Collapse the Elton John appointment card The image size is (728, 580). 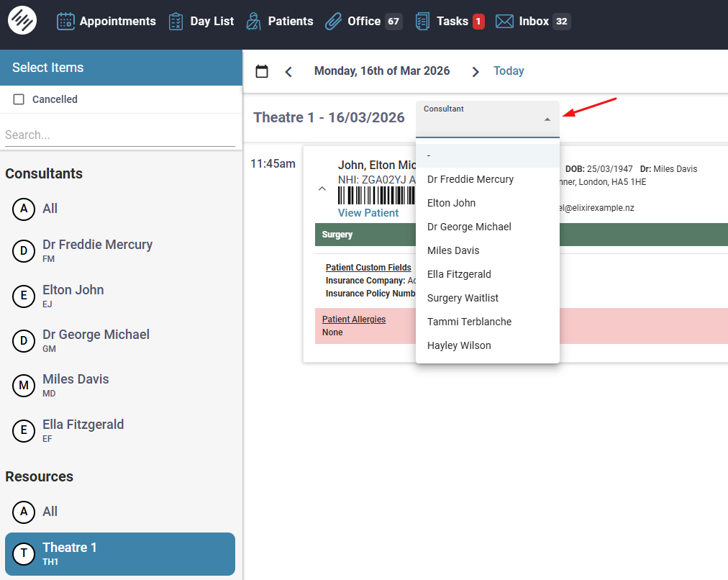pyautogui.click(x=322, y=189)
